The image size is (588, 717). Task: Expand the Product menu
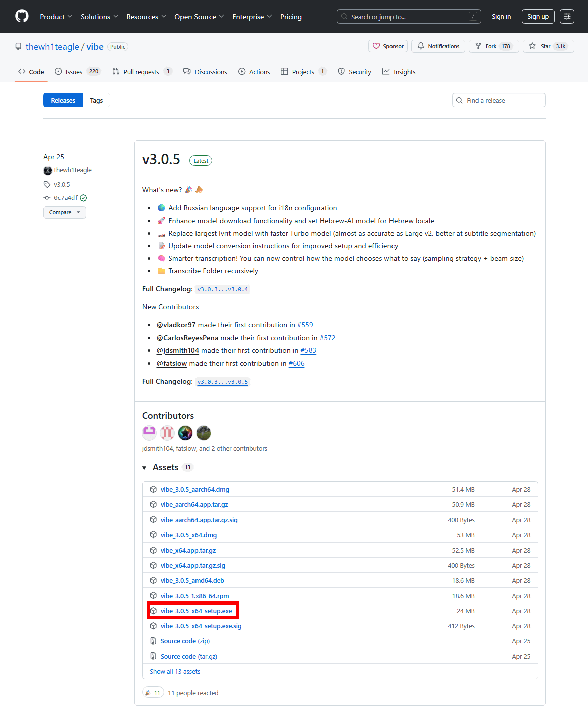click(56, 17)
